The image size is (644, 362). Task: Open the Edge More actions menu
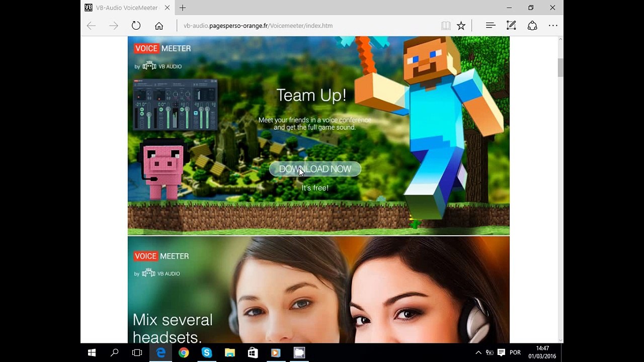(x=553, y=26)
